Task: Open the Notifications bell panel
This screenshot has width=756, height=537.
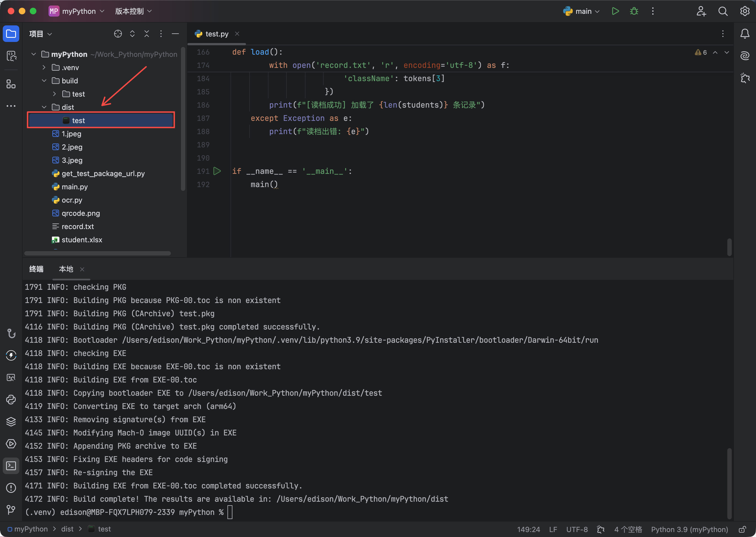Action: point(744,34)
